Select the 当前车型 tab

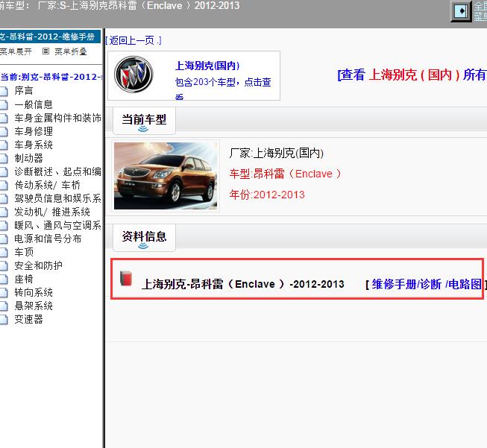[144, 121]
